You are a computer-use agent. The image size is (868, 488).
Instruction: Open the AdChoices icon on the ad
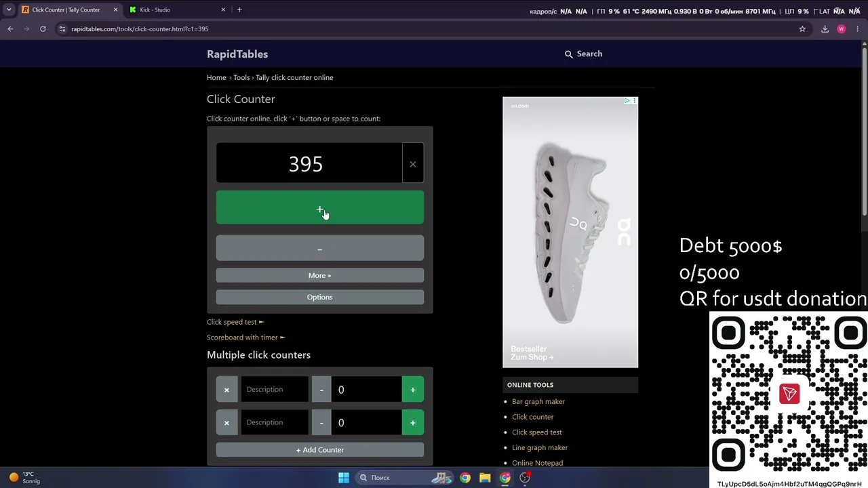click(x=627, y=101)
